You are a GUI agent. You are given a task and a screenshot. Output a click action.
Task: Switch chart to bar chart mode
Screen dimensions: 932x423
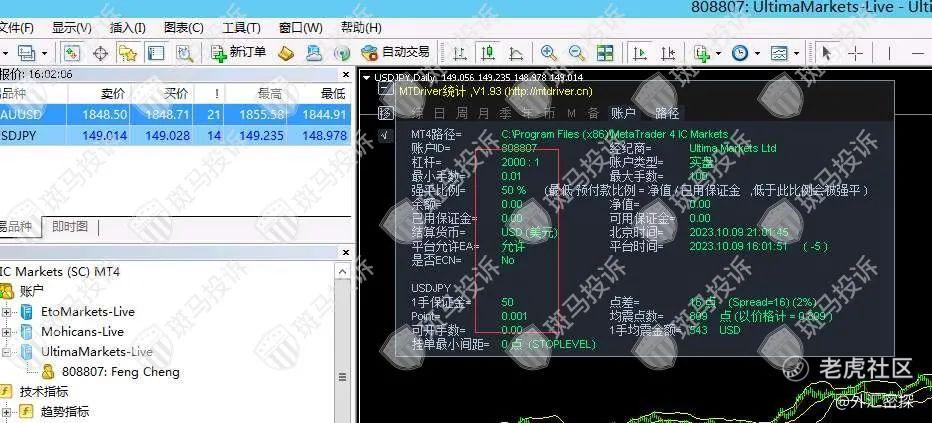(x=459, y=53)
